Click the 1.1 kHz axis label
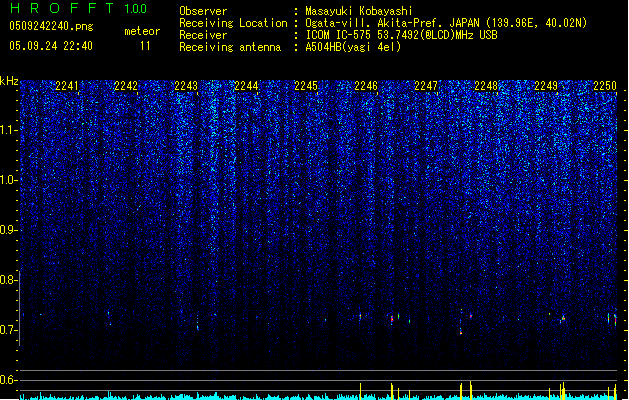This screenshot has width=629, height=400. click(9, 130)
